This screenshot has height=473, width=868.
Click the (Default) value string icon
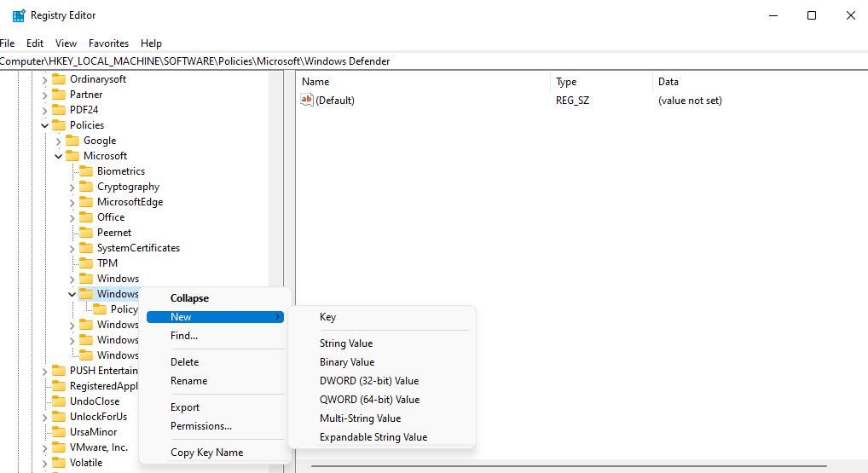[307, 100]
